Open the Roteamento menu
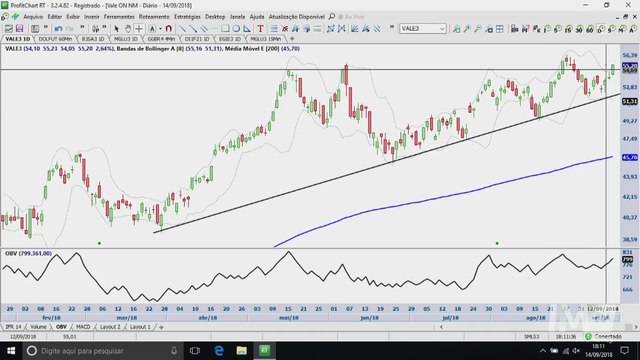 (154, 17)
